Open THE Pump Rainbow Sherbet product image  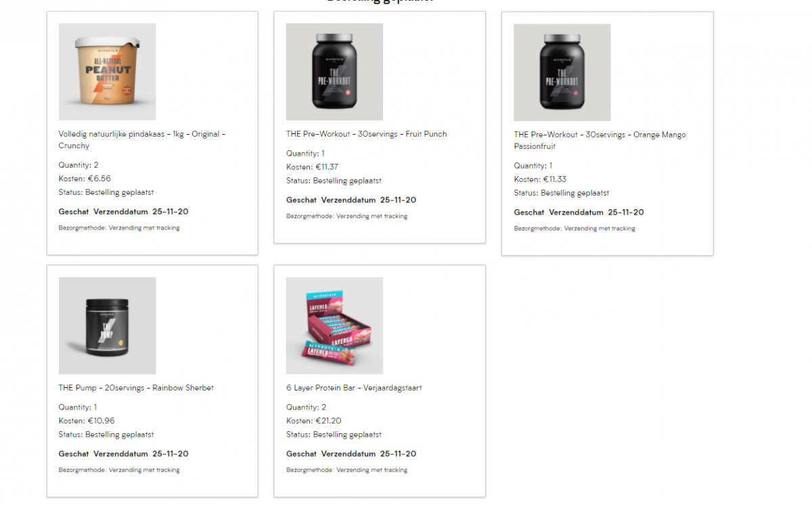[x=107, y=326]
